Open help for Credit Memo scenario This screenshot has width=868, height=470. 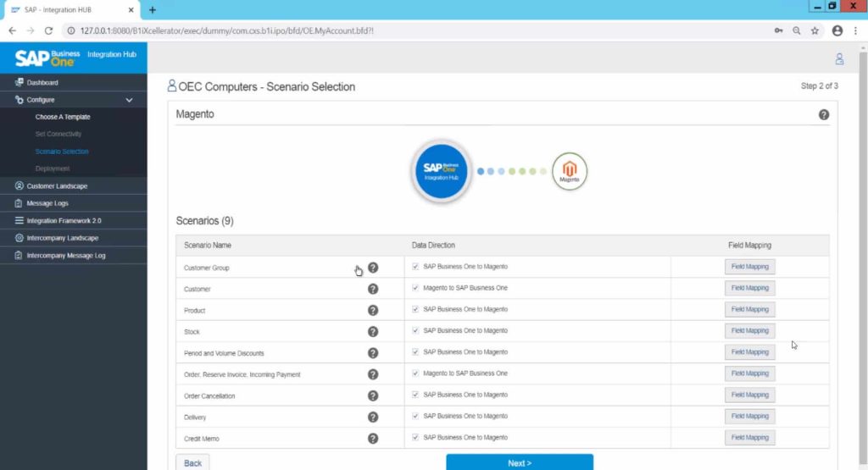[373, 439]
